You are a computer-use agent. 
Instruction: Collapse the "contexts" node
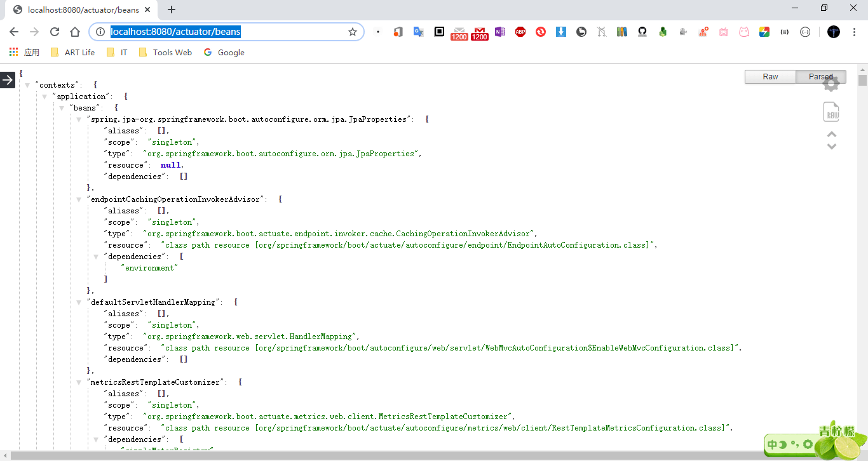click(x=28, y=85)
